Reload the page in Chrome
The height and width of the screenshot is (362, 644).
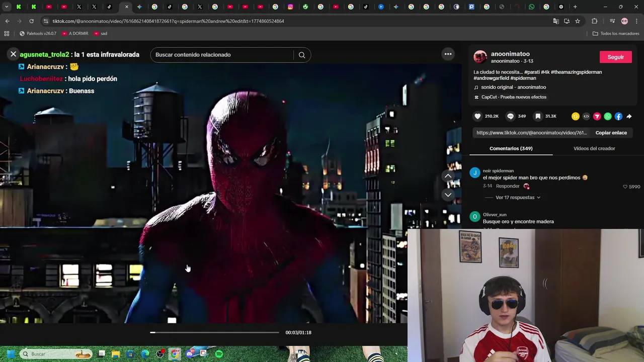coord(31,21)
